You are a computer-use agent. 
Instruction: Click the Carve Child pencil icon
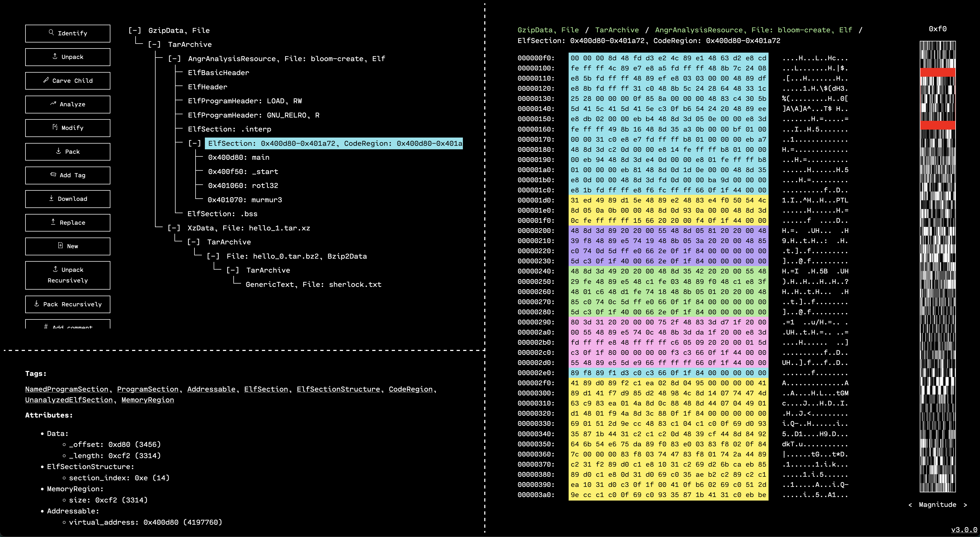(46, 80)
